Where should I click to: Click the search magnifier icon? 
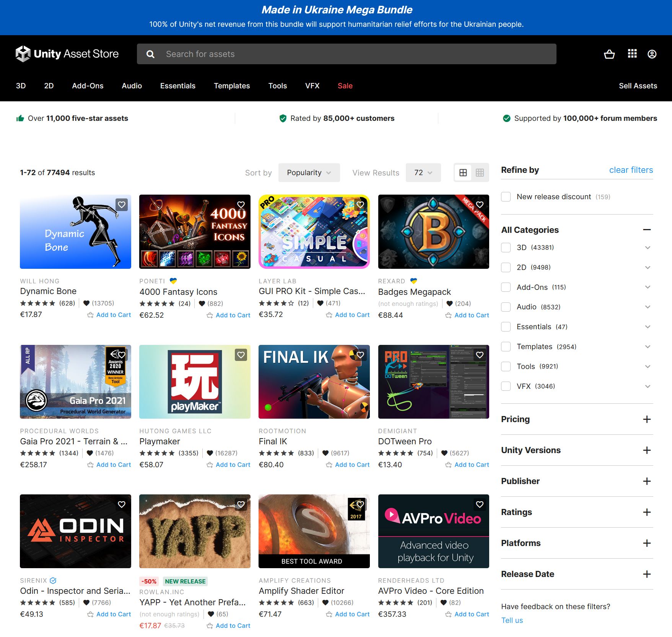(151, 54)
